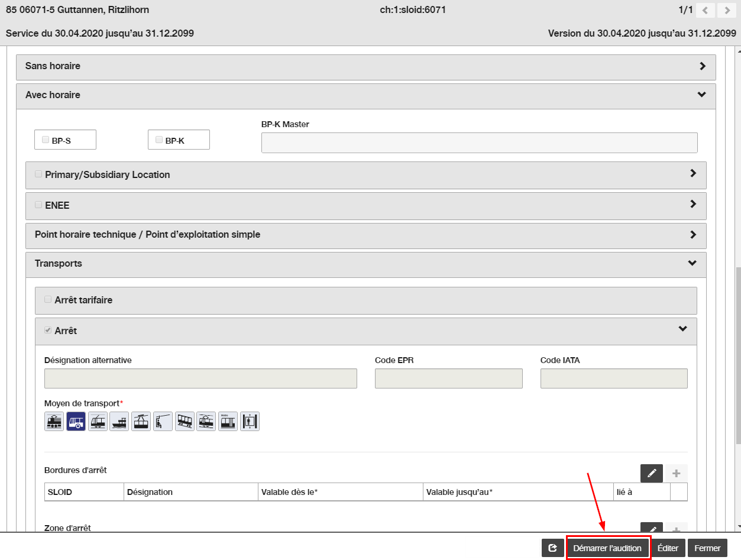Select the tram transport mode icon
The image size is (741, 560).
98,421
